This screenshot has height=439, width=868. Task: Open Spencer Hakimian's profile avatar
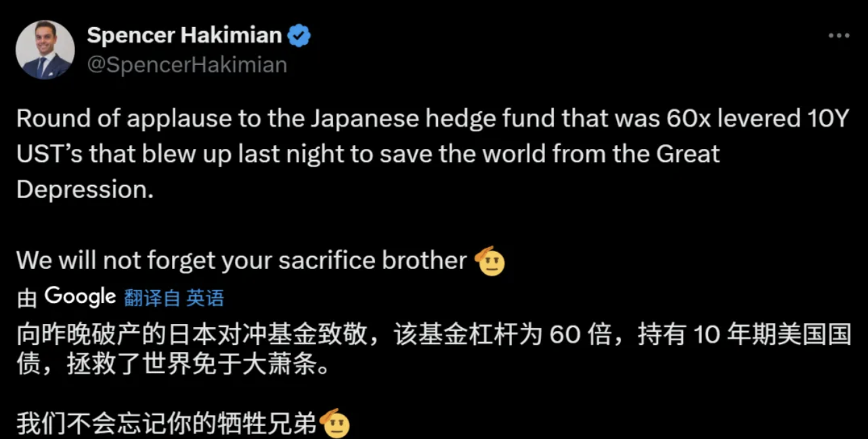tap(45, 50)
